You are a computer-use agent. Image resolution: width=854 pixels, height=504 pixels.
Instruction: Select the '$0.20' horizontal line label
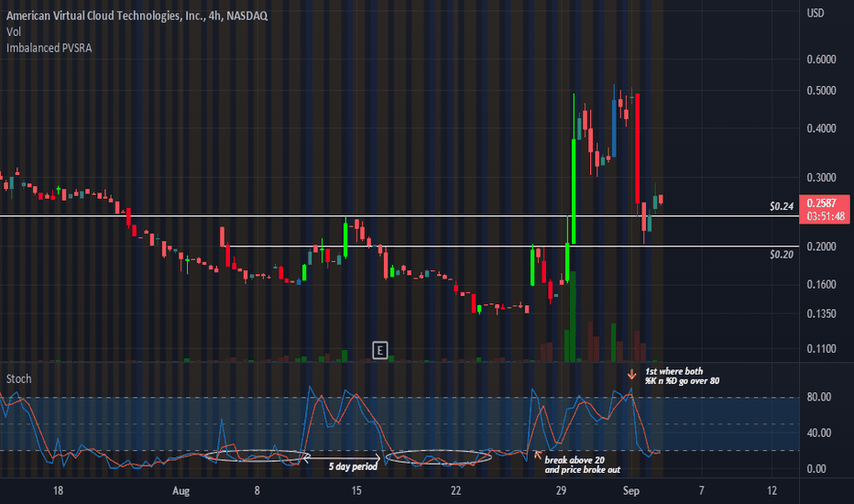click(782, 254)
